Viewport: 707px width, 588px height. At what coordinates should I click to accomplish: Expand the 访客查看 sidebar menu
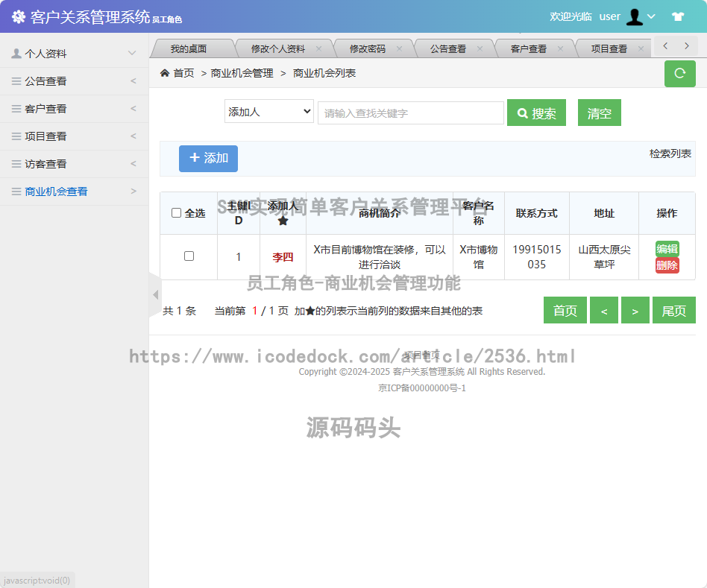click(x=75, y=163)
